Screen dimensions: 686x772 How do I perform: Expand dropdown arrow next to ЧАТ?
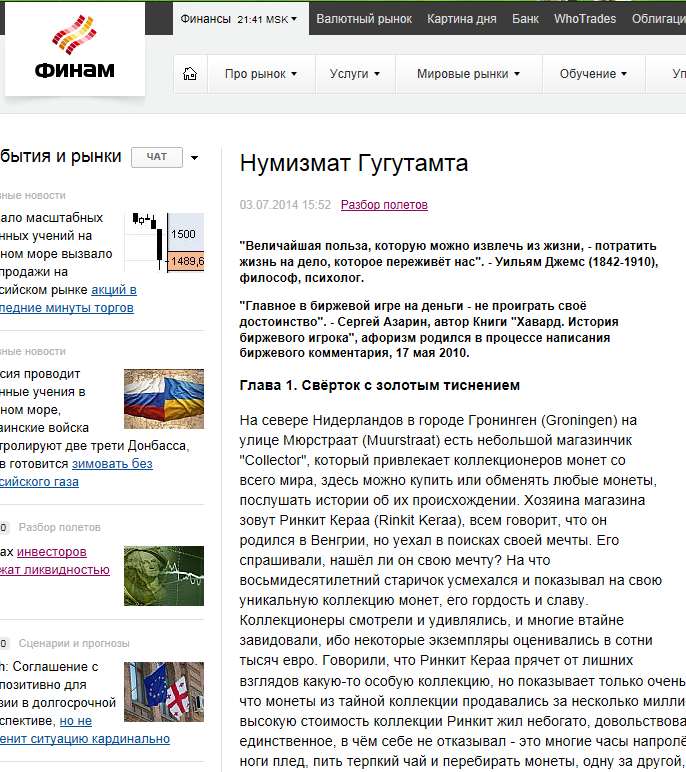[x=194, y=158]
